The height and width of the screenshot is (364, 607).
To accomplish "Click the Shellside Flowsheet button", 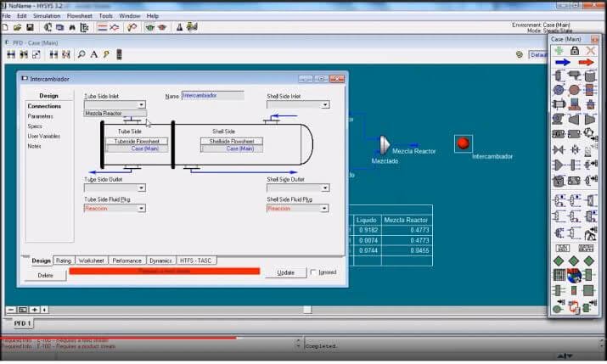I will 232,142.
